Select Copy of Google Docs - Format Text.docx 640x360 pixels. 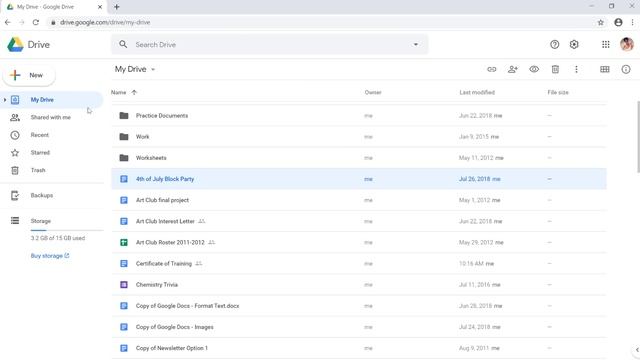(358, 306)
